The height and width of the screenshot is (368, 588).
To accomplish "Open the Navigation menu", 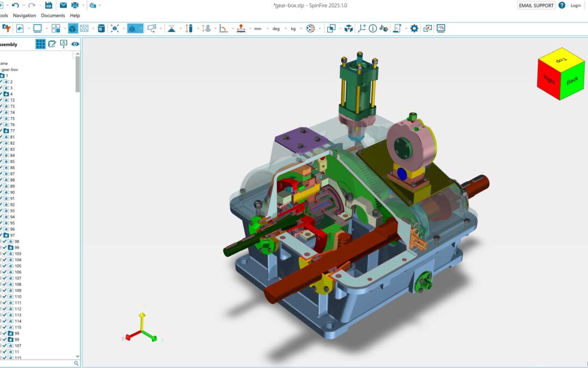I will click(24, 15).
